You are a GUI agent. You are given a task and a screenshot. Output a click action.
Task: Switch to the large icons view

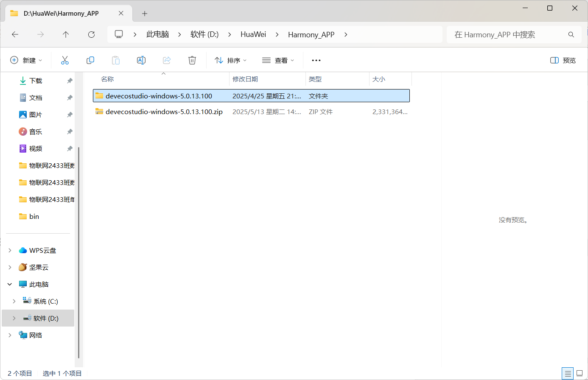click(x=580, y=374)
